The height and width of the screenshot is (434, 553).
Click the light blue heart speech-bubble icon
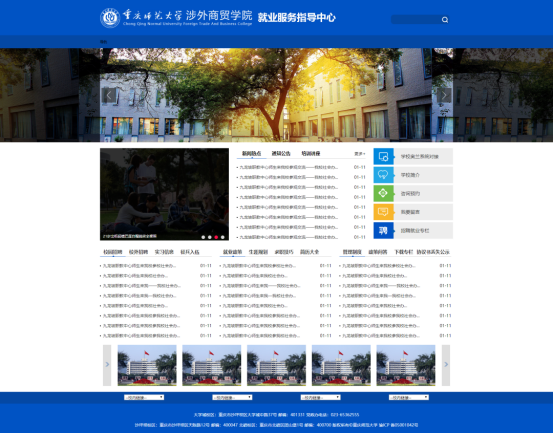(383, 175)
